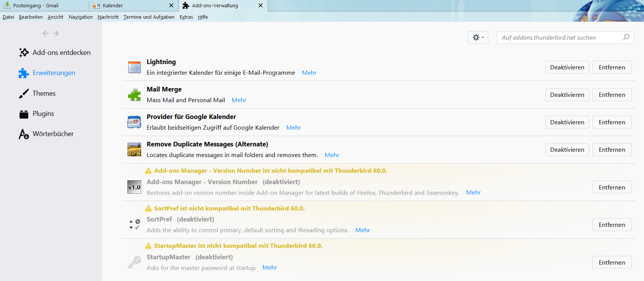Image resolution: width=644 pixels, height=281 pixels.
Task: Deactivate the Lightning extension
Action: pos(567,67)
